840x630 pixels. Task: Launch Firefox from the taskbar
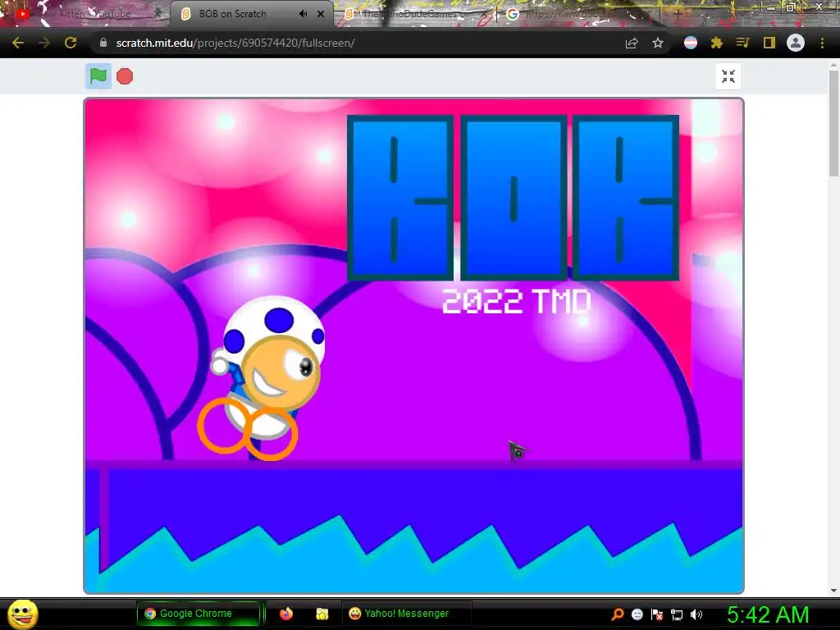coord(286,614)
